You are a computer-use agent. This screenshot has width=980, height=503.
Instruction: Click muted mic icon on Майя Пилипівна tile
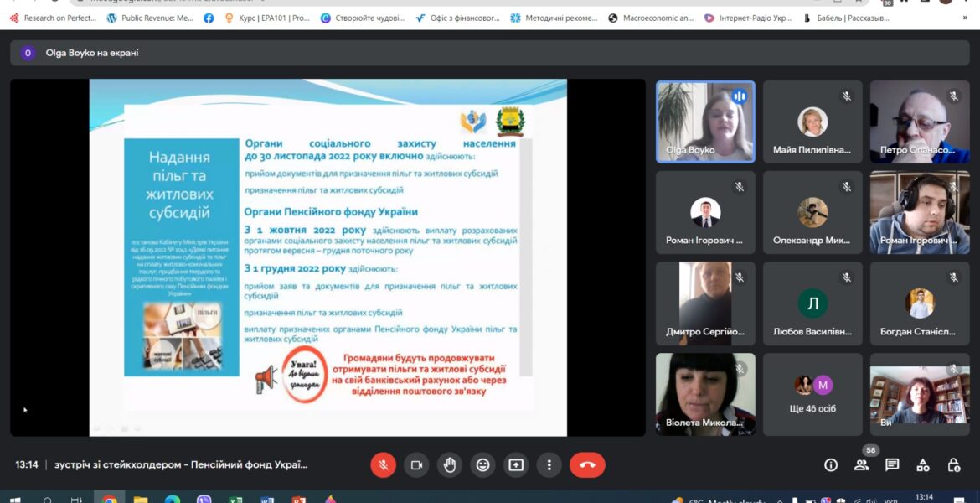[846, 96]
